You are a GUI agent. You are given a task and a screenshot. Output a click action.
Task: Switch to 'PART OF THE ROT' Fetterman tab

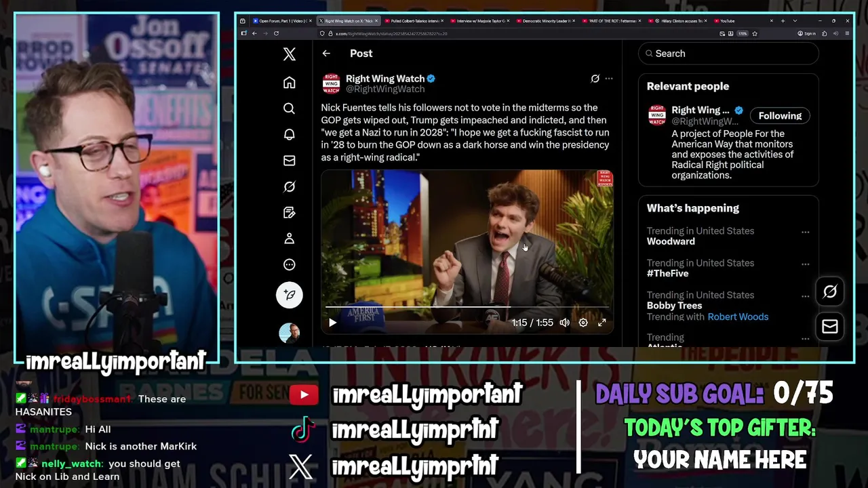click(x=611, y=21)
